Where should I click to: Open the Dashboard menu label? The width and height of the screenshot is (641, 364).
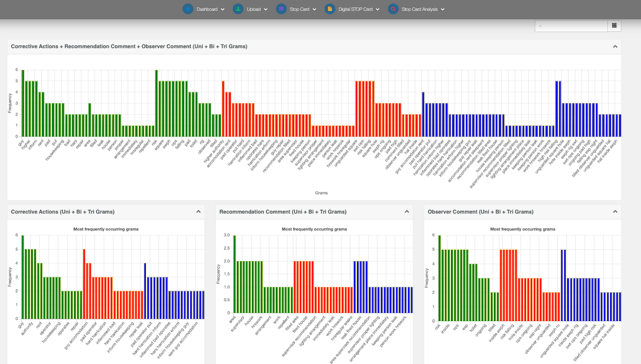pos(207,9)
